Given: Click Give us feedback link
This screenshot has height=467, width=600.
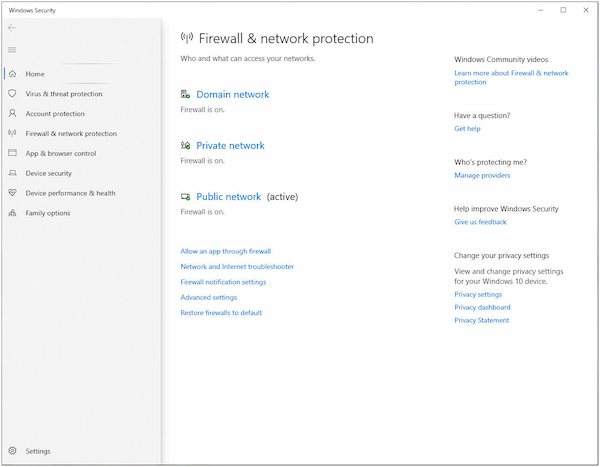Looking at the screenshot, I should point(480,222).
